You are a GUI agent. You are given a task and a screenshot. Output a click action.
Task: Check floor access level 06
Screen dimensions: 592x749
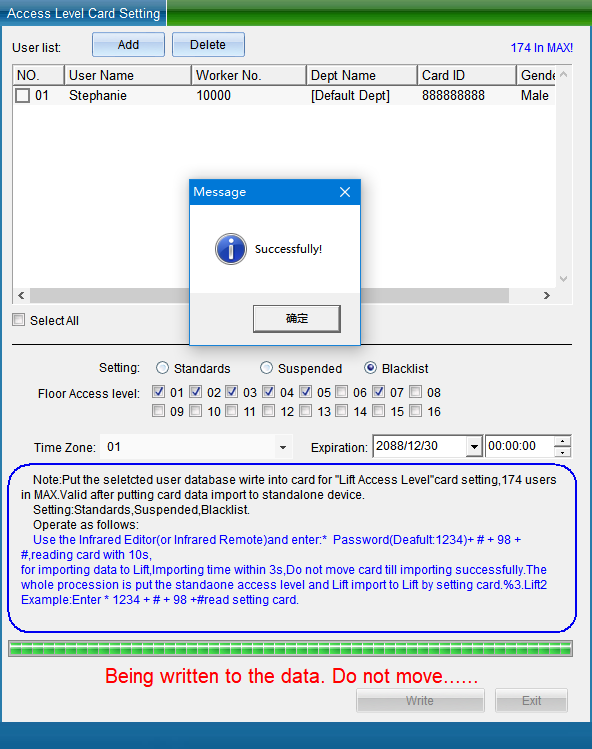coord(342,392)
